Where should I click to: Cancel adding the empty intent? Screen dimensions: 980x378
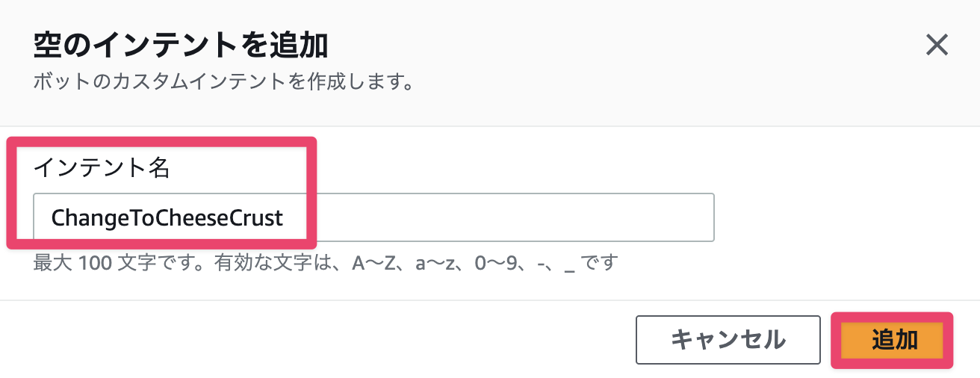tap(728, 340)
